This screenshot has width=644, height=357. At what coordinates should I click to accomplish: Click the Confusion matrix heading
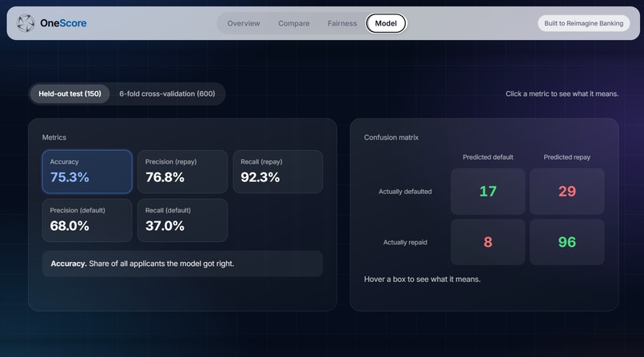click(x=391, y=137)
